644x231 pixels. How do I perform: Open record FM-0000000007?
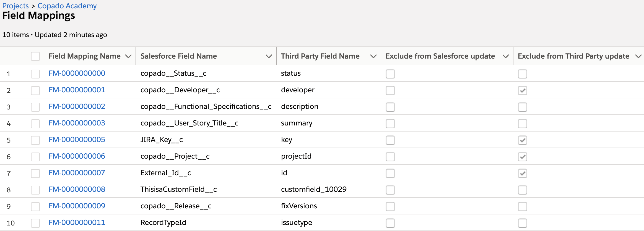coord(77,173)
